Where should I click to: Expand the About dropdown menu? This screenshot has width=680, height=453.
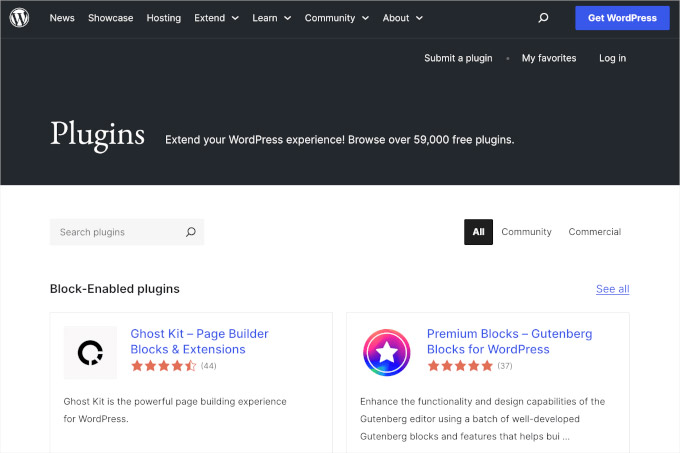(x=402, y=18)
